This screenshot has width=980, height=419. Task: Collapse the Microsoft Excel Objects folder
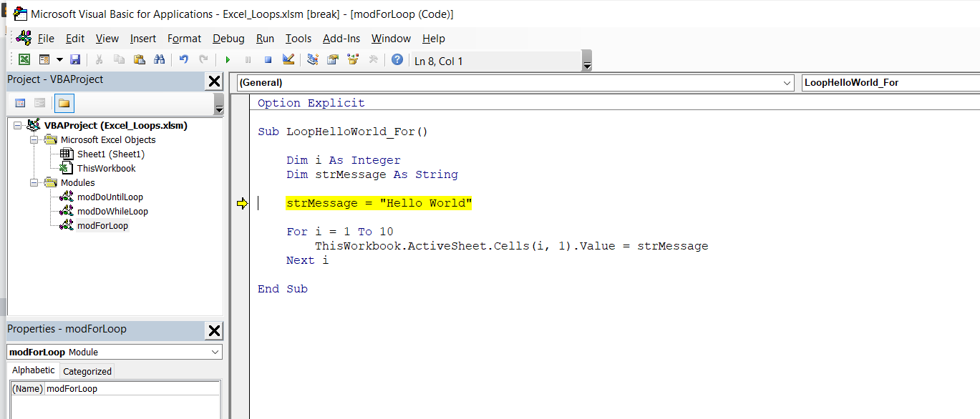34,139
